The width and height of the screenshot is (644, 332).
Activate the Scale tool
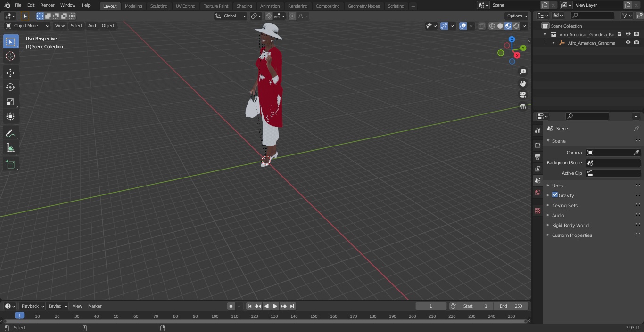(x=10, y=102)
